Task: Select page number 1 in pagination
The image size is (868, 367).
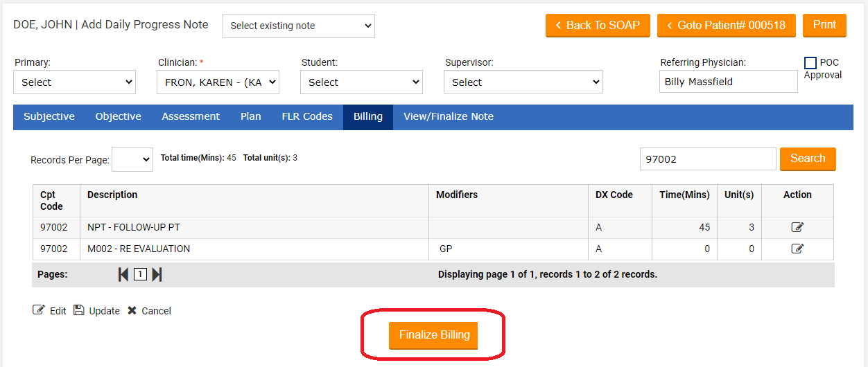Action: 140,275
